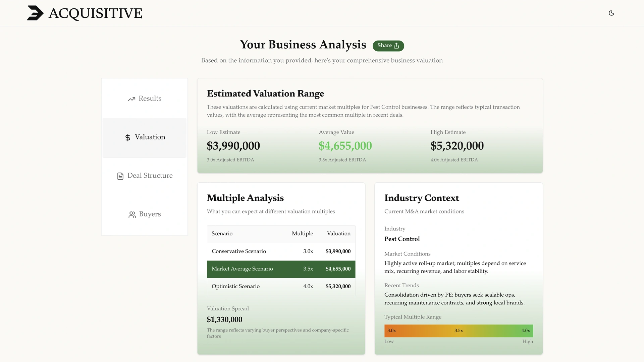Screen dimensions: 644x362
Task: Click the $4,655,000 average value
Action: [x=345, y=146]
